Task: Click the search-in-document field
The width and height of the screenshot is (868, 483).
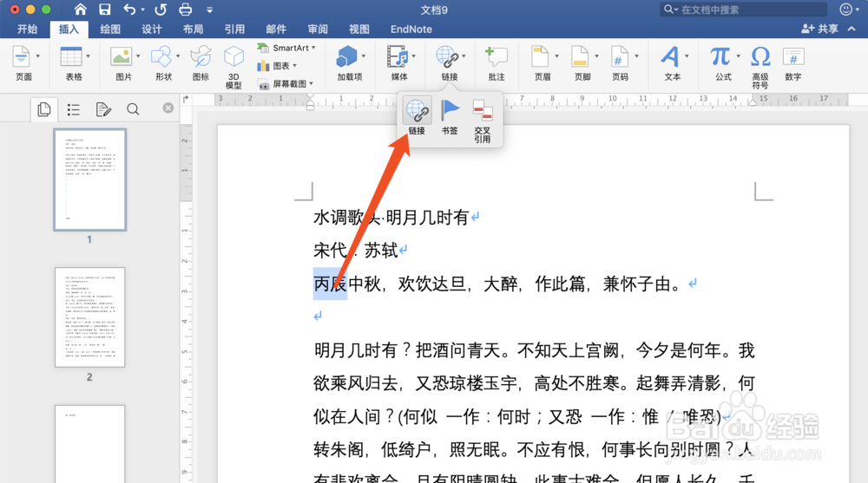Action: tap(744, 10)
